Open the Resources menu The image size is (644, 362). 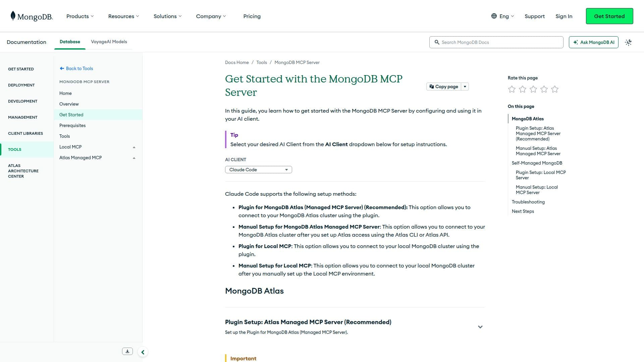click(123, 16)
